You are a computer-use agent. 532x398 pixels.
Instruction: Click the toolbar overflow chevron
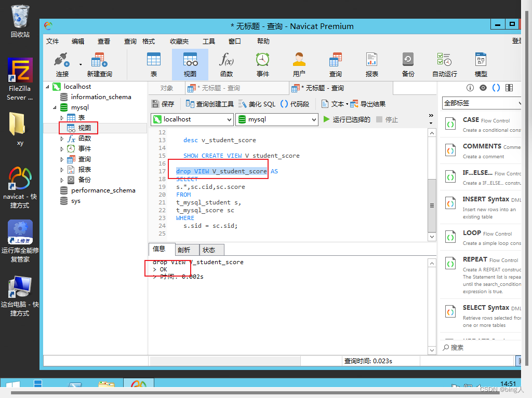pyautogui.click(x=431, y=116)
